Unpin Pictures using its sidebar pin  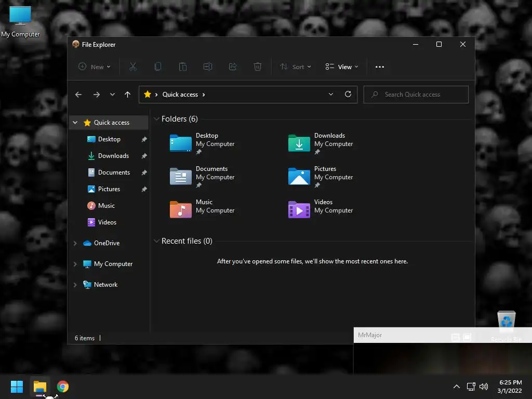click(144, 189)
